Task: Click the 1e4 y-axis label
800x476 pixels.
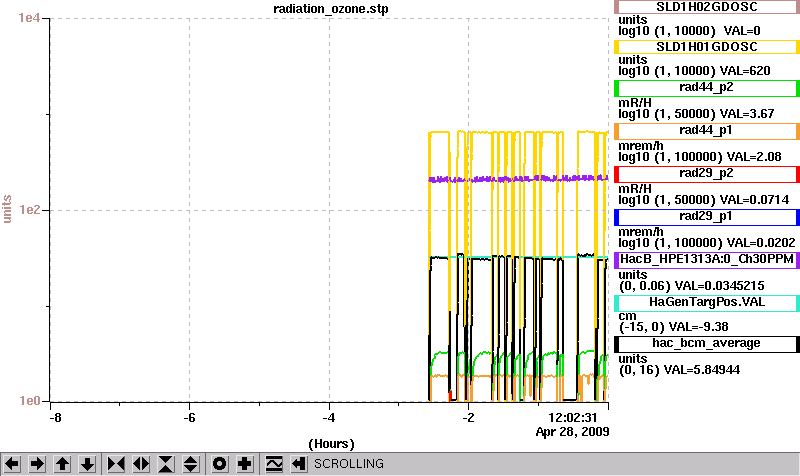Action: (29, 18)
